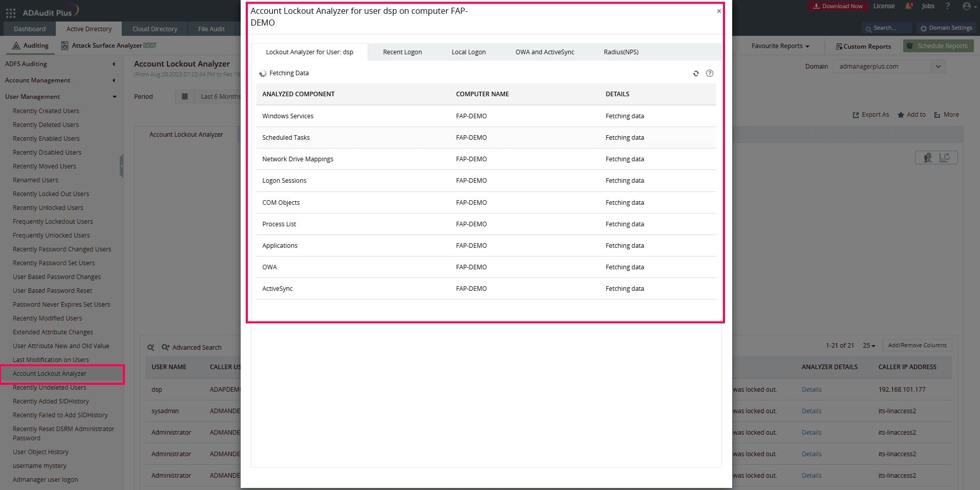980x490 pixels.
Task: Click the USER NAME column header
Action: click(x=169, y=367)
